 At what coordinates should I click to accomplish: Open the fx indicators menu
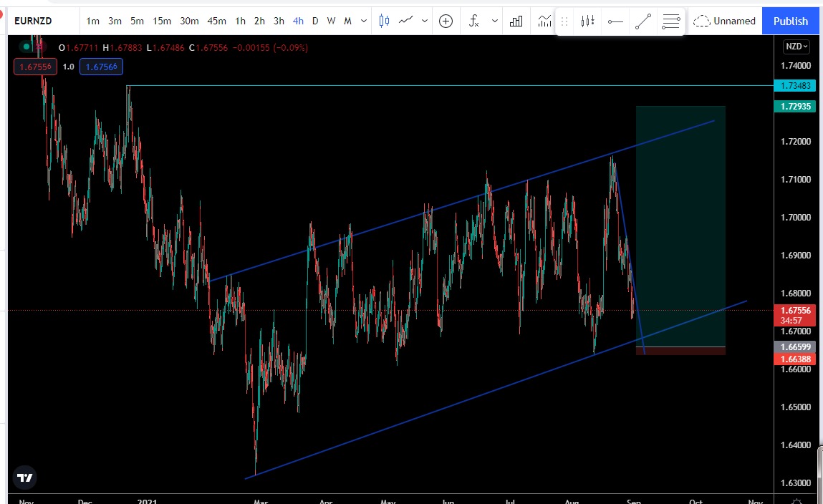point(474,21)
